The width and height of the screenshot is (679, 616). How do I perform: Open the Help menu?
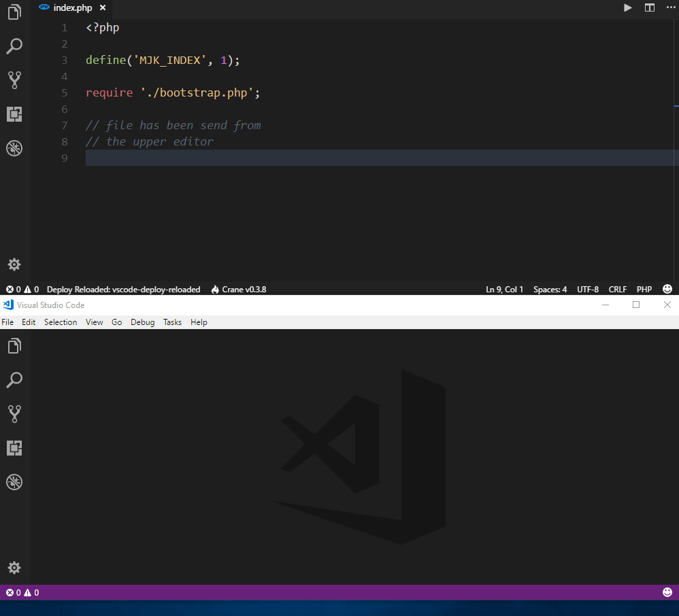point(199,322)
